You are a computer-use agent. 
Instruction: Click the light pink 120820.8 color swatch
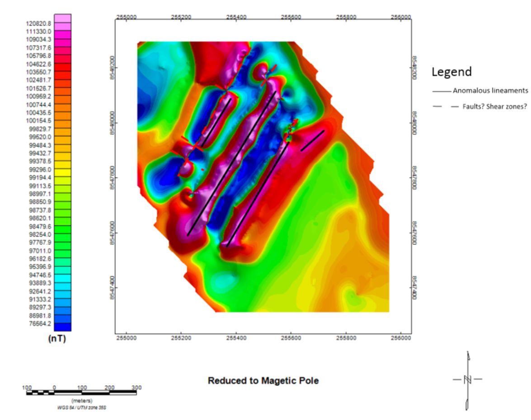pyautogui.click(x=63, y=18)
